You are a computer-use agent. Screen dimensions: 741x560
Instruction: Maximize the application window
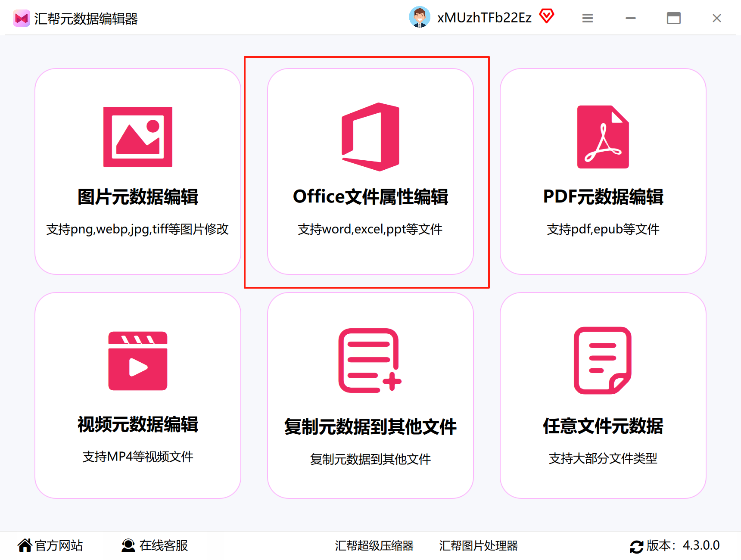(x=674, y=18)
